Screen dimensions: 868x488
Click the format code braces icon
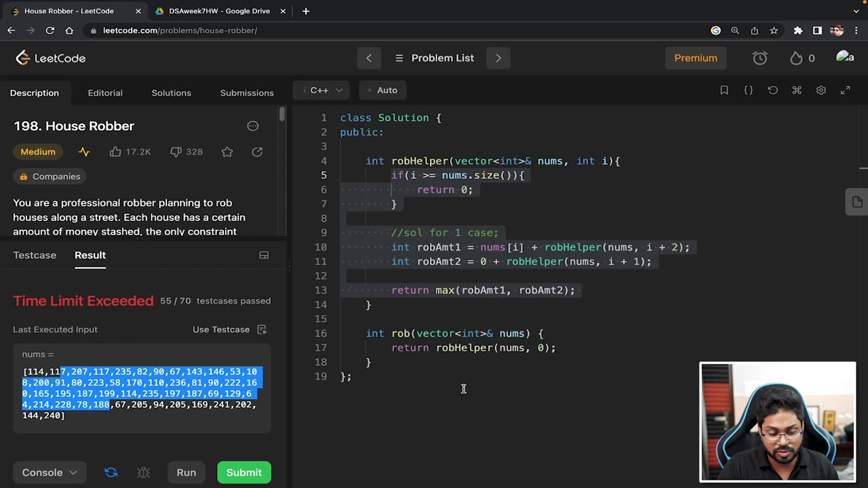tap(749, 90)
